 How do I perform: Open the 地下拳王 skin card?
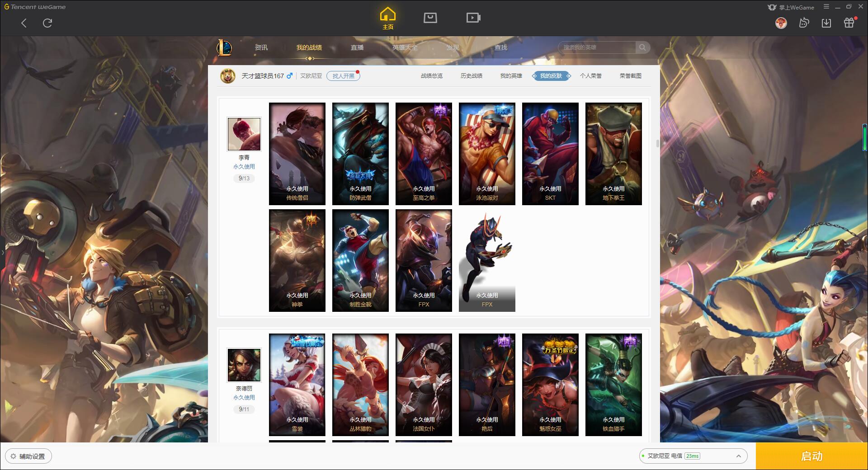click(x=613, y=154)
